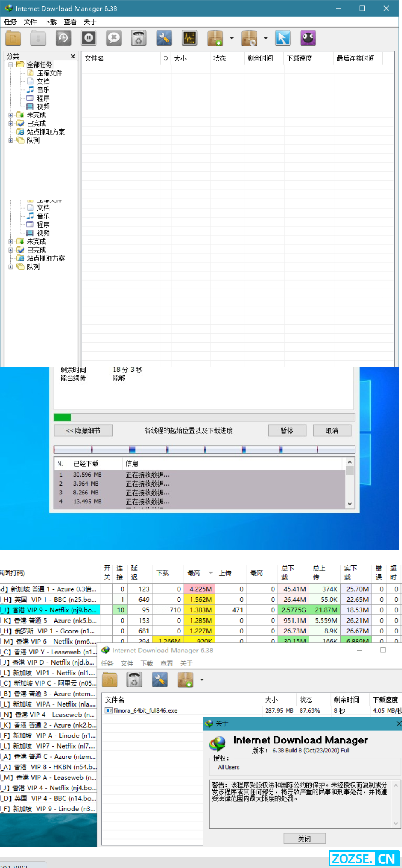The height and width of the screenshot is (868, 402).
Task: Select the 全部任务 folder in category tree
Action: [39, 65]
